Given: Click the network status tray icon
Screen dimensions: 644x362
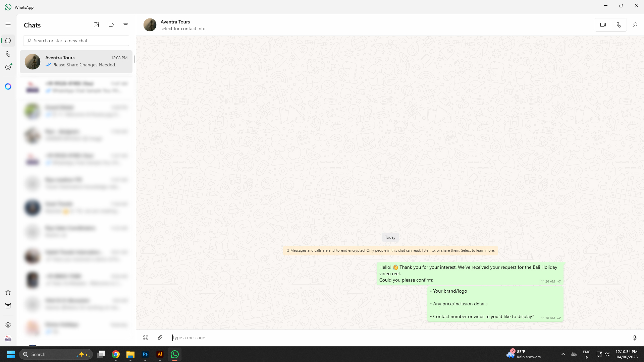Looking at the screenshot, I should (x=599, y=354).
